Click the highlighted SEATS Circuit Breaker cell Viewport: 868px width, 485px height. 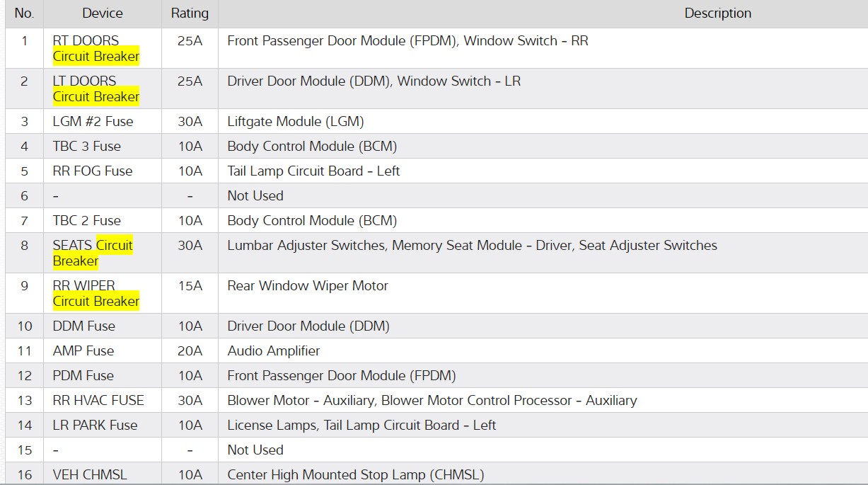[x=93, y=253]
